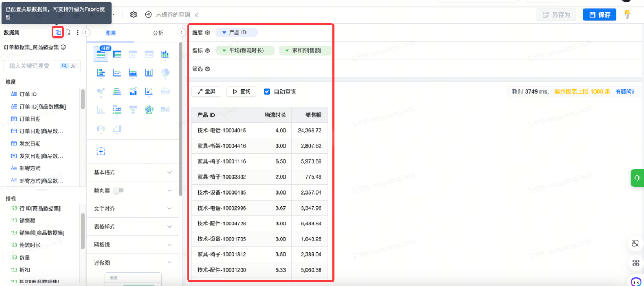
Task: Switch to the 图表 tab
Action: [110, 33]
